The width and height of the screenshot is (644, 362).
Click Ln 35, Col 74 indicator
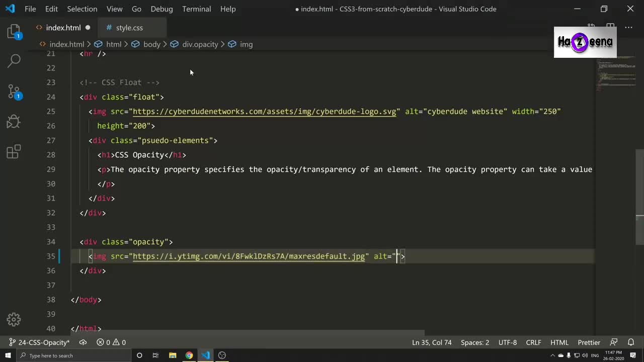tap(432, 342)
